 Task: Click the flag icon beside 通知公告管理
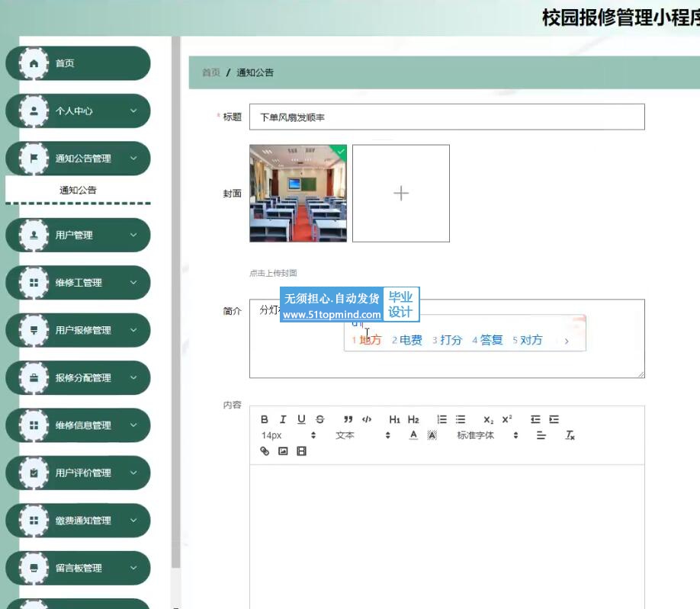pos(34,159)
